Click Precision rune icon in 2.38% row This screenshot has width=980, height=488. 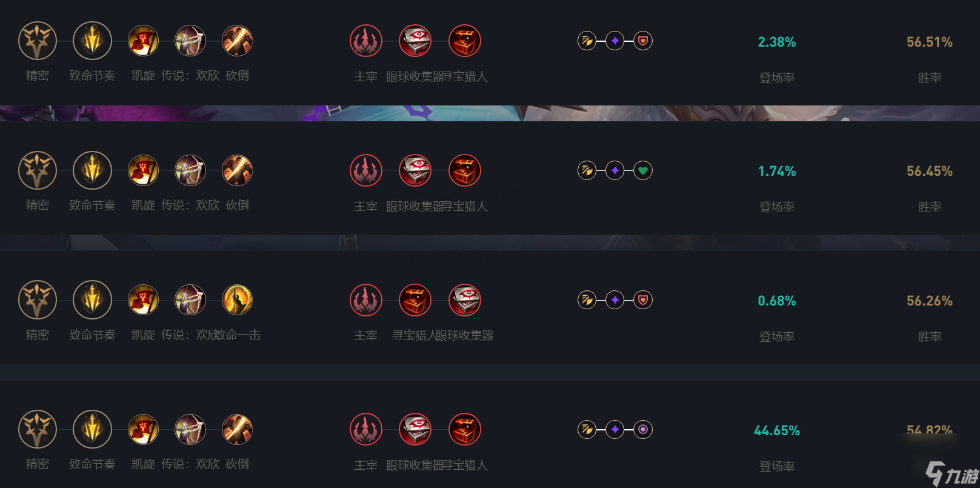click(38, 41)
